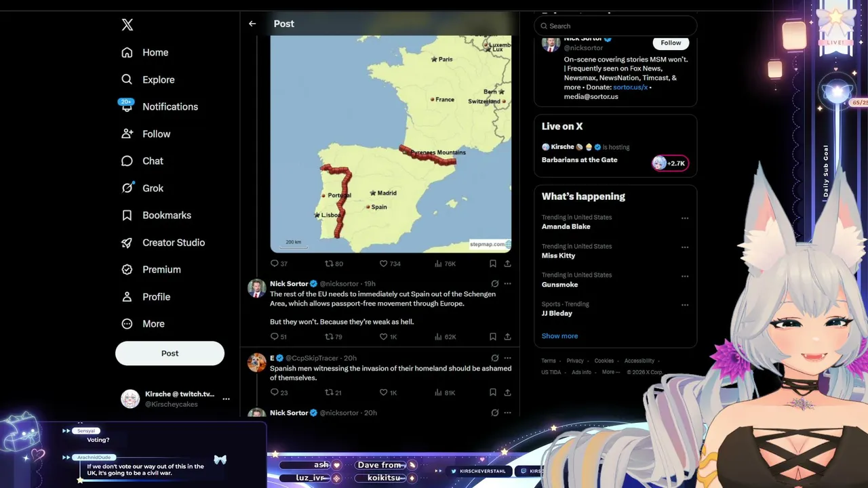Viewport: 868px width, 488px height.
Task: Open the Follow sidebar item
Action: point(146,134)
